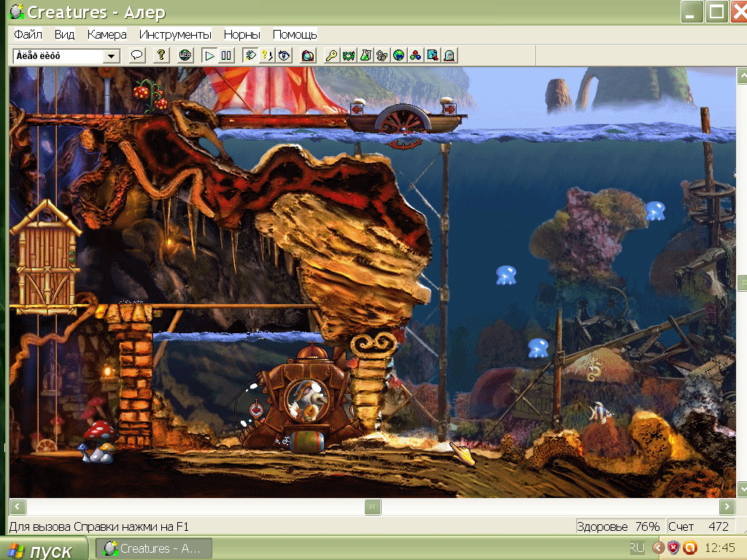Screen dimensions: 747x560
Task: Open the science flask kit icon
Action: (x=365, y=55)
